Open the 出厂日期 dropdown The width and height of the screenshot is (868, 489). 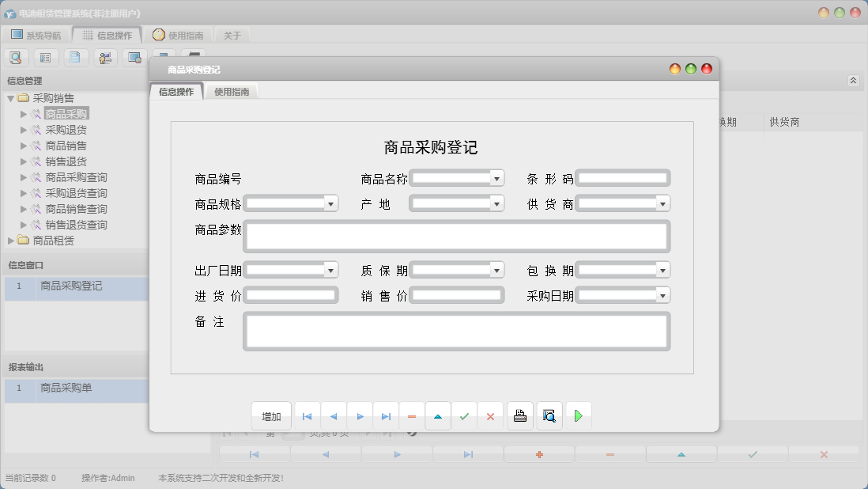tap(330, 271)
